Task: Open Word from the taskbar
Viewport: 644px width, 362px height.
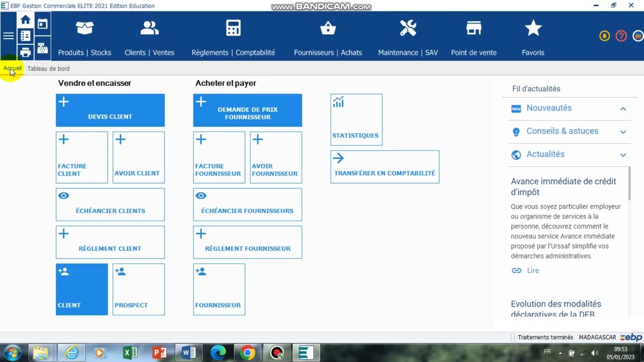Action: pos(189,353)
